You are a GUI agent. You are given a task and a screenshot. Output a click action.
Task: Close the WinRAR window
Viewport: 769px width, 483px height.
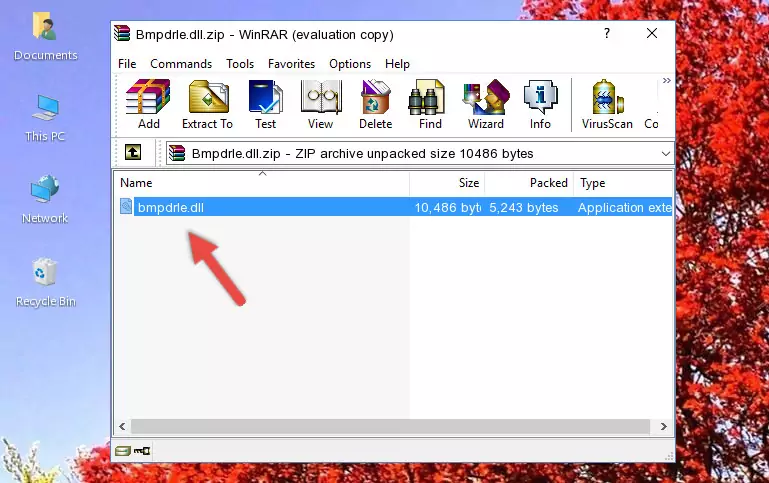652,33
